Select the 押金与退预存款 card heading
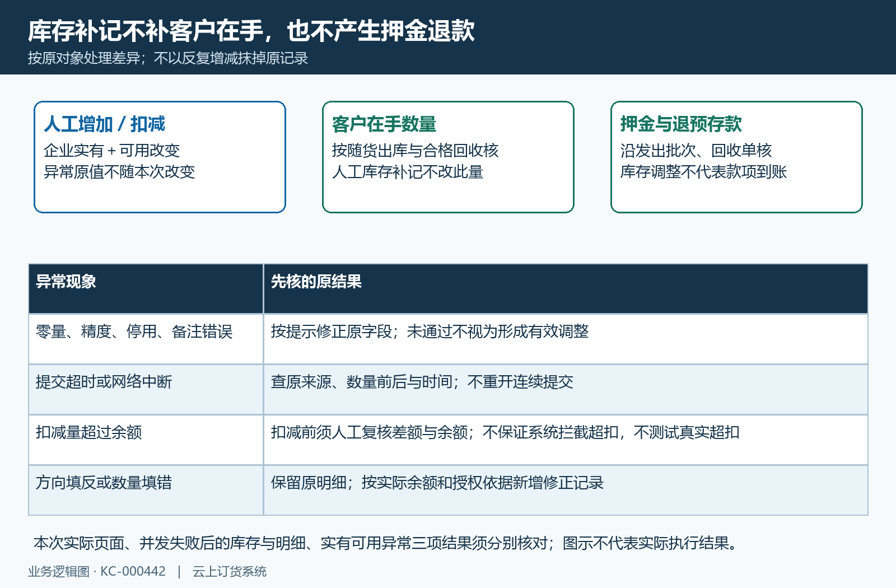896x588 pixels. coord(681,124)
